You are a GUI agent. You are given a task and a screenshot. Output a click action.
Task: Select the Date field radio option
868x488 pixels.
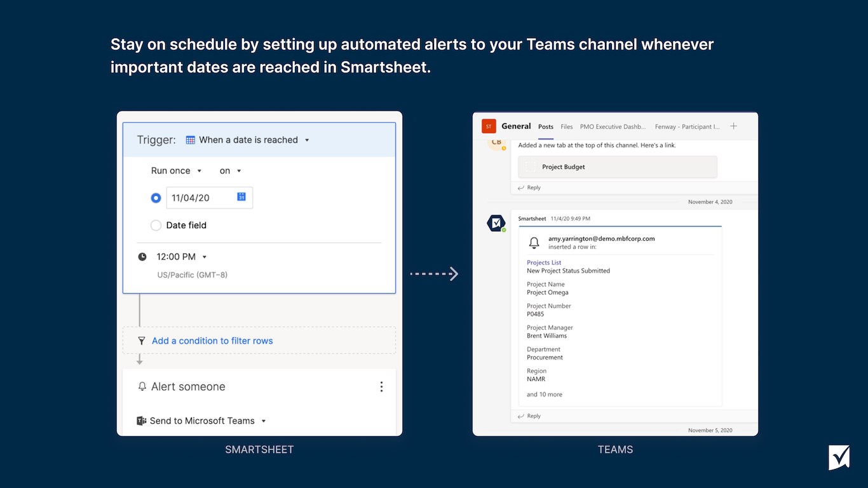(x=156, y=226)
